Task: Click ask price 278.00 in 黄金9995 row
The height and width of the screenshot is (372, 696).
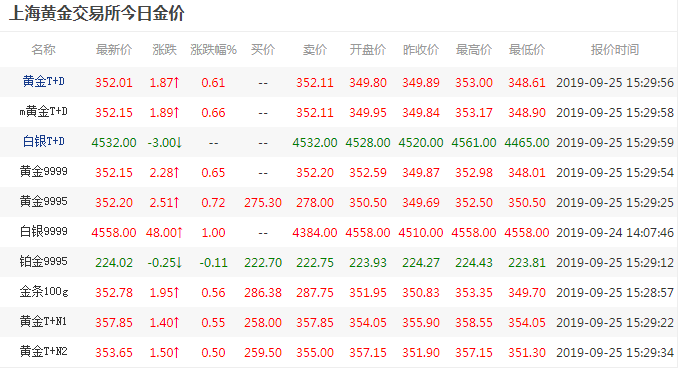Action: pyautogui.click(x=315, y=203)
